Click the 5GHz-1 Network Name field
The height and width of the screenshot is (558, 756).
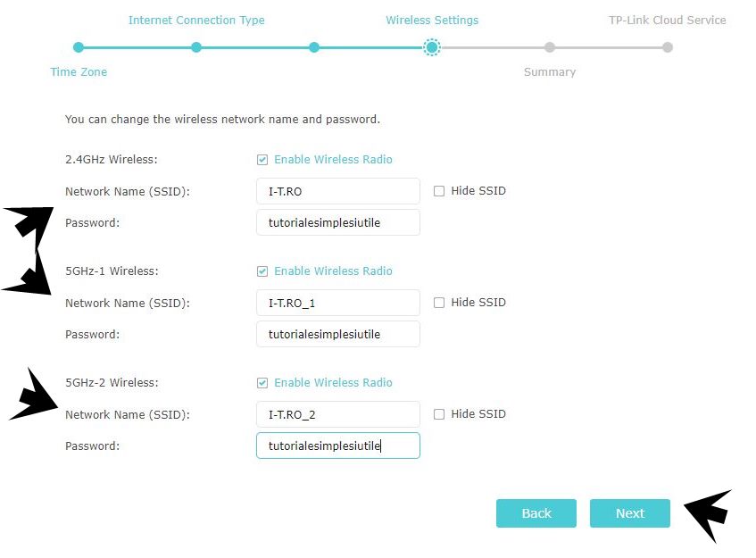click(x=338, y=303)
